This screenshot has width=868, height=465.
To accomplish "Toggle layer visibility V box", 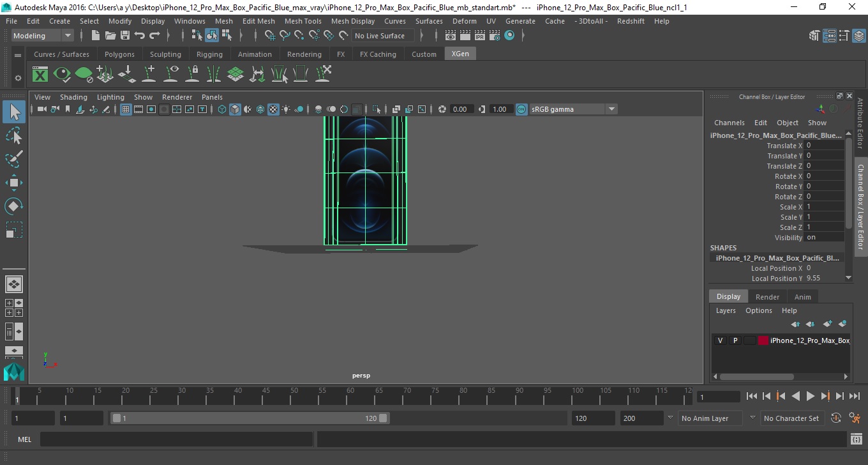I will (x=721, y=340).
